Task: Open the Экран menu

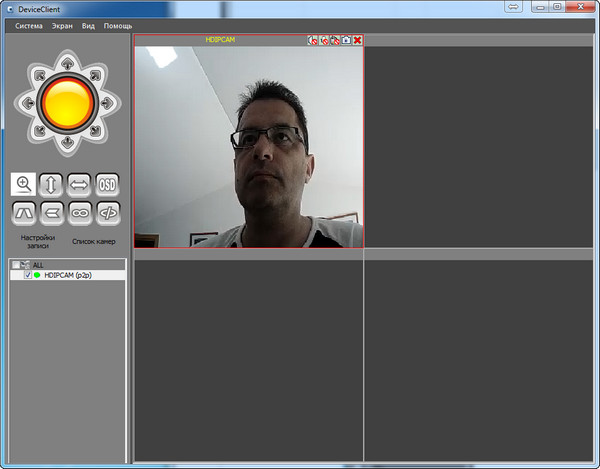Action: tap(61, 24)
